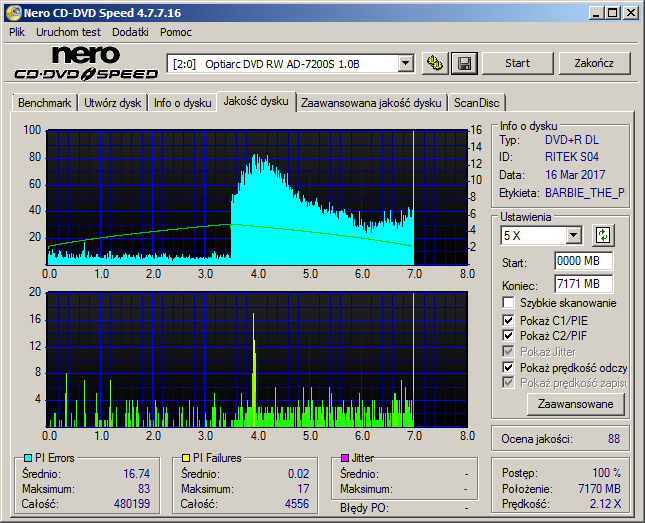Click the Zaawansowane button
Image resolution: width=645 pixels, height=523 pixels.
pyautogui.click(x=575, y=404)
